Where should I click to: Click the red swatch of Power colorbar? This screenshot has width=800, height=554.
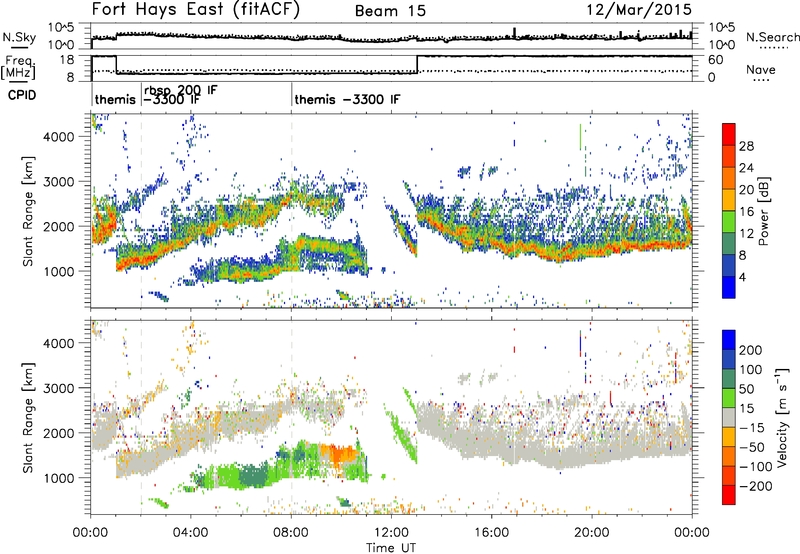[729, 134]
